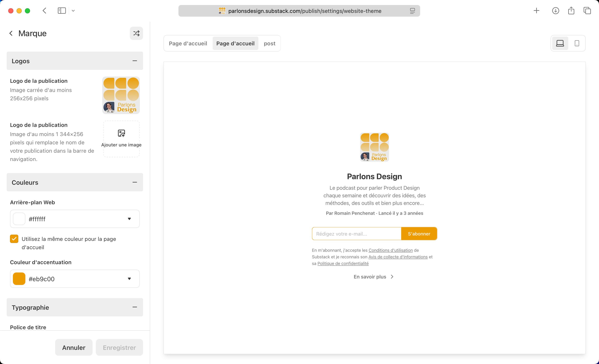599x364 pixels.
Task: Click the publication logo thumbnail in sidebar
Action: tap(121, 95)
